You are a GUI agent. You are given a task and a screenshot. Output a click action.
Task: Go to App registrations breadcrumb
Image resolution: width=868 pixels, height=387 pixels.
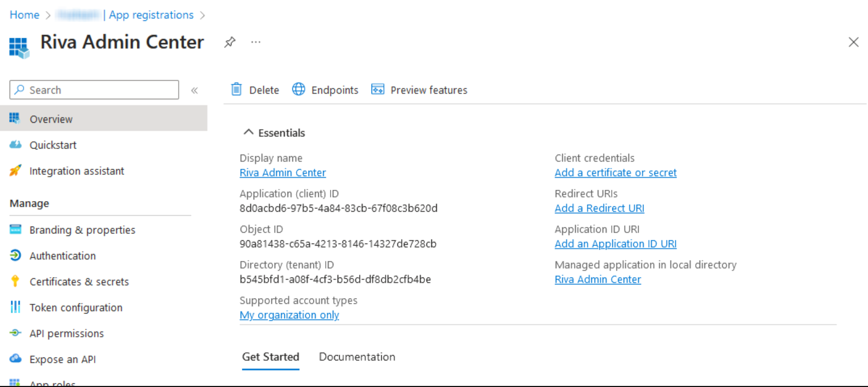pos(151,15)
